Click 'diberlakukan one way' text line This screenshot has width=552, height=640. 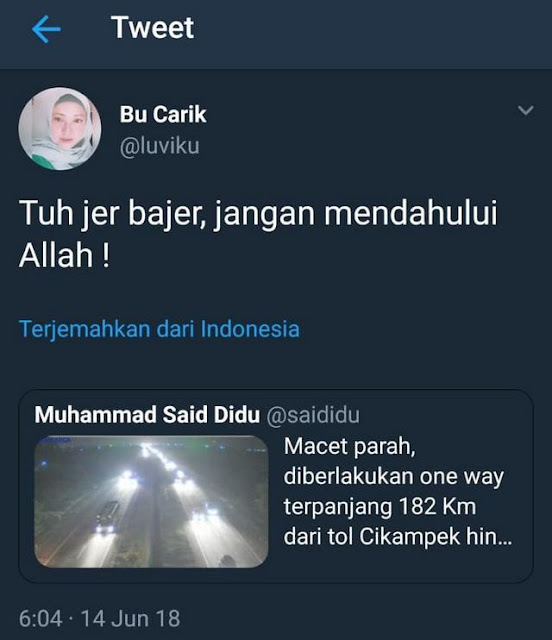coord(394,476)
